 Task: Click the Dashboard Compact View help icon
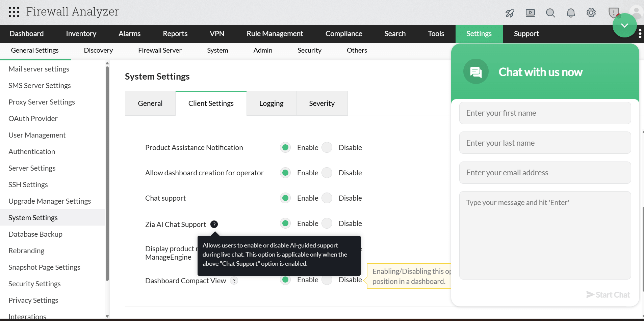234,281
